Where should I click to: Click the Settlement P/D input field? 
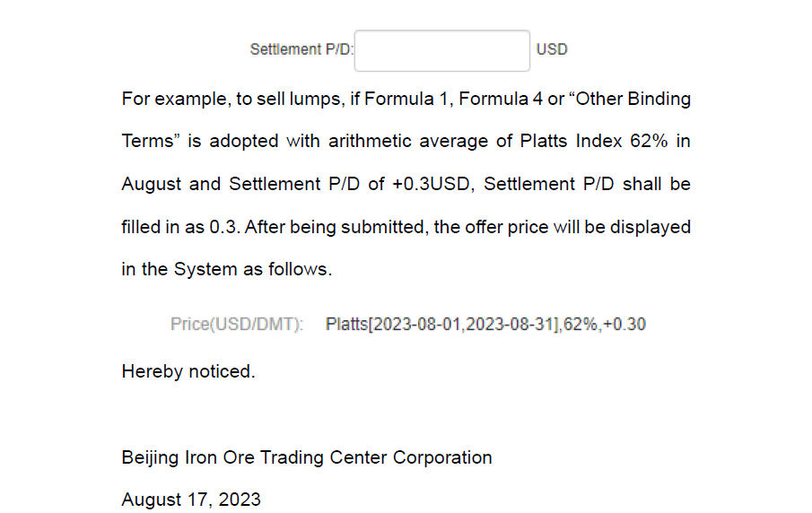441,50
